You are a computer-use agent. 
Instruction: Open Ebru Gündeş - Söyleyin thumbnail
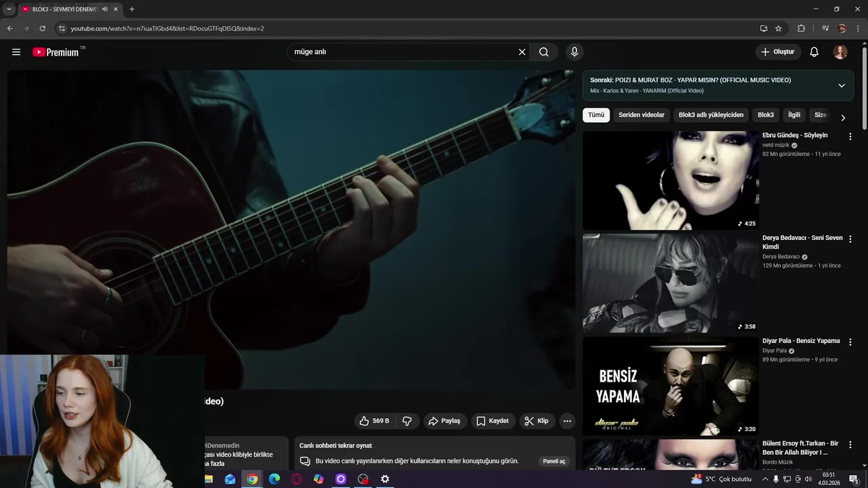pyautogui.click(x=671, y=180)
